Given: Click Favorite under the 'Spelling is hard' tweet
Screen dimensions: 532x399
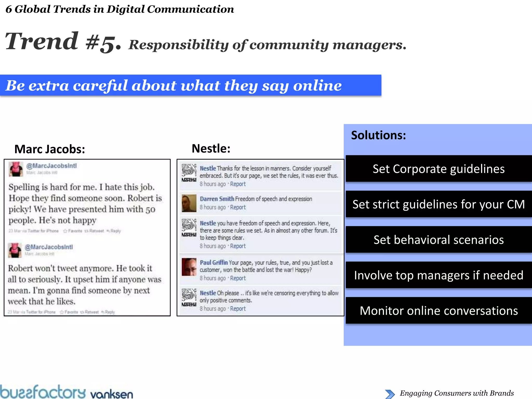Looking at the screenshot, I should [x=73, y=231].
